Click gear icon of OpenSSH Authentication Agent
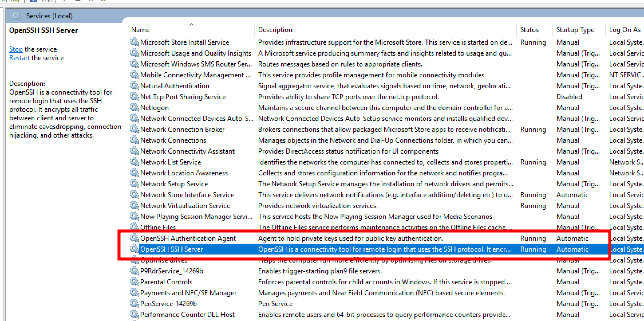Screen dimensions: 644x321 (x=134, y=238)
